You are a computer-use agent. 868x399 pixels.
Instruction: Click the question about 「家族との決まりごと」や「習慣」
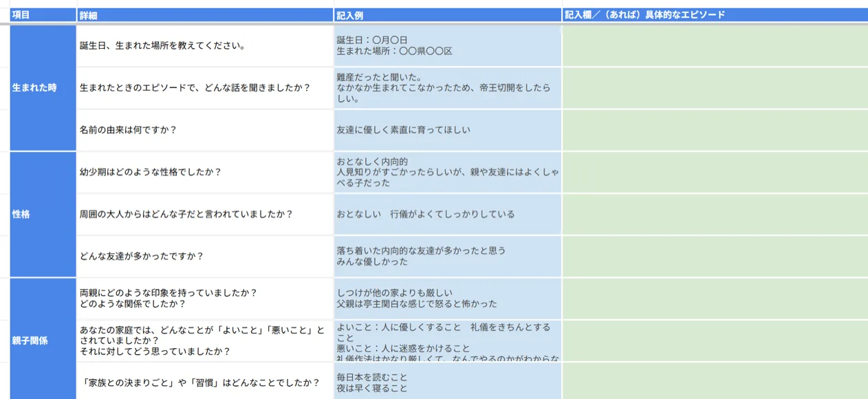tap(205, 381)
